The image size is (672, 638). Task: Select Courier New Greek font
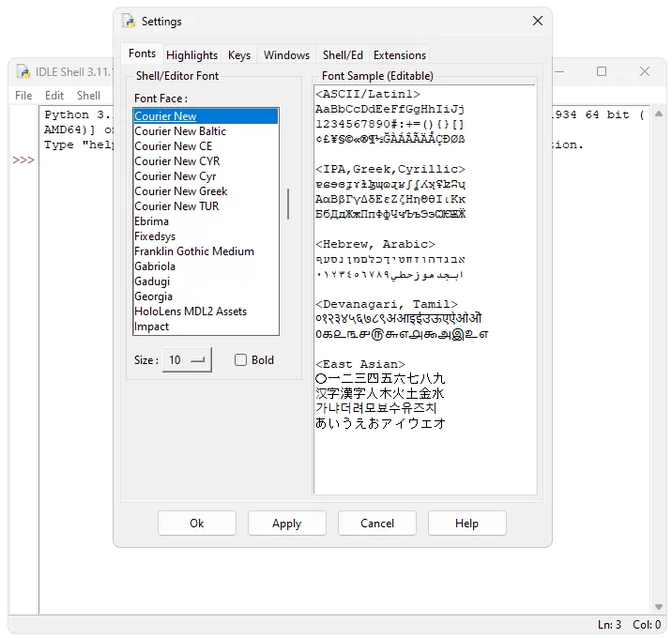[x=206, y=191]
